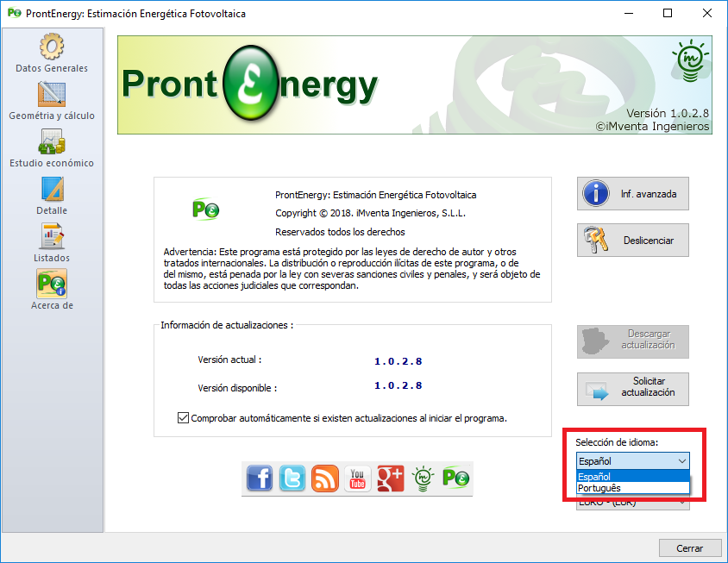728x563 pixels.
Task: Open Estudio económico chart icon
Action: pos(52,141)
